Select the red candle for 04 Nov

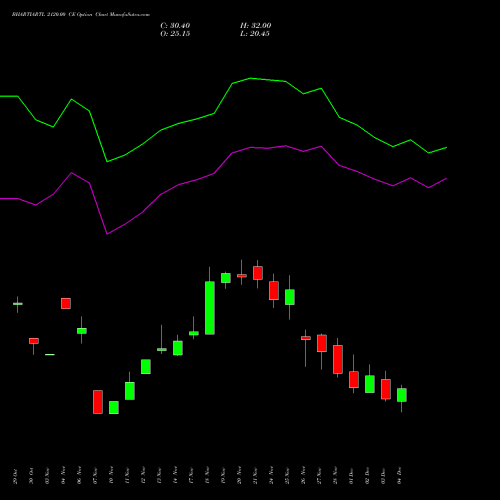click(66, 303)
